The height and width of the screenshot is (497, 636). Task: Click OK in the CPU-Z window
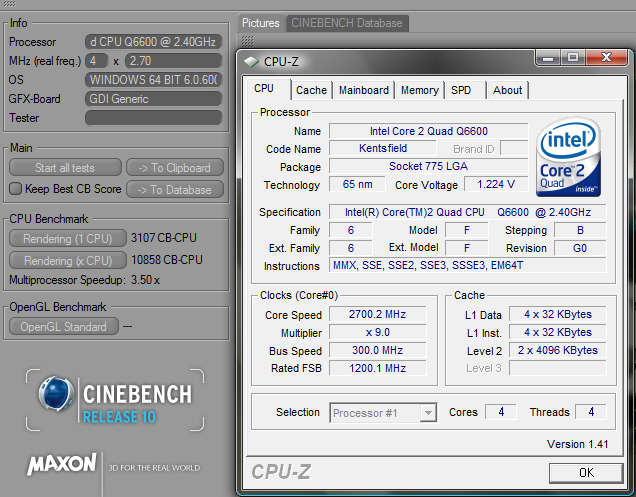586,473
